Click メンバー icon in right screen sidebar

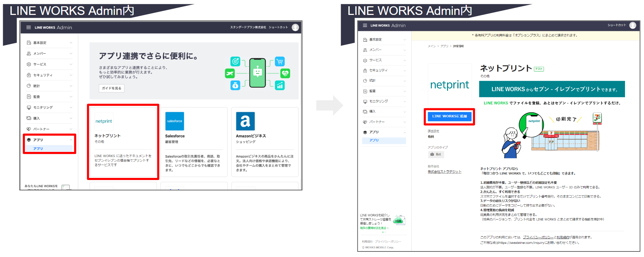[365, 50]
